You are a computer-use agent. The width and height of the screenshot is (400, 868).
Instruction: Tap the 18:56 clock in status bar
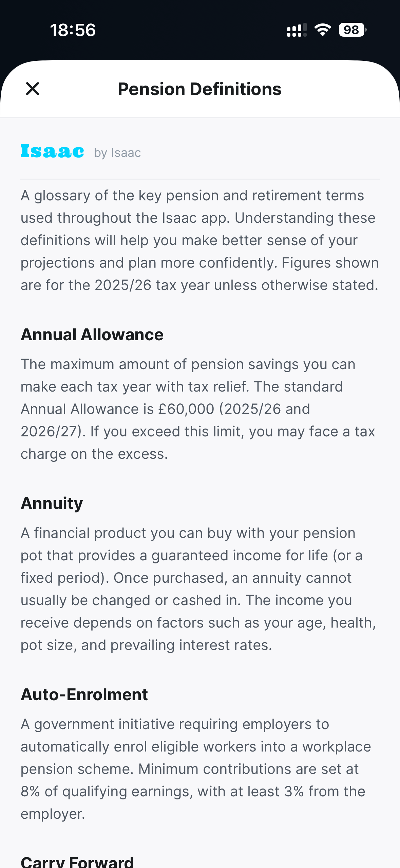[x=73, y=30]
